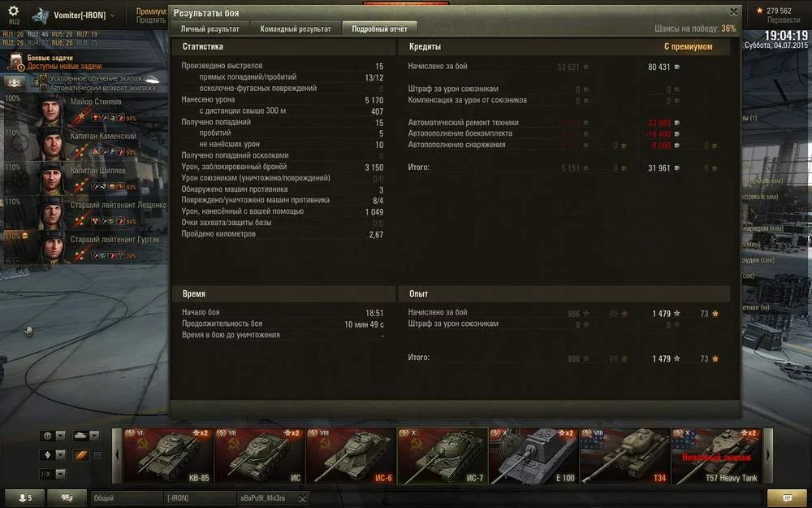Image resolution: width=812 pixels, height=508 pixels.
Task: Click T57 Heavy Tank x2 star badge
Action: 749,433
